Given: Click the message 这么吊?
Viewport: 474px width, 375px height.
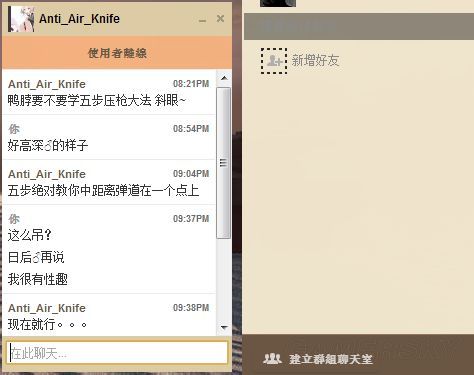Looking at the screenshot, I should coord(30,235).
